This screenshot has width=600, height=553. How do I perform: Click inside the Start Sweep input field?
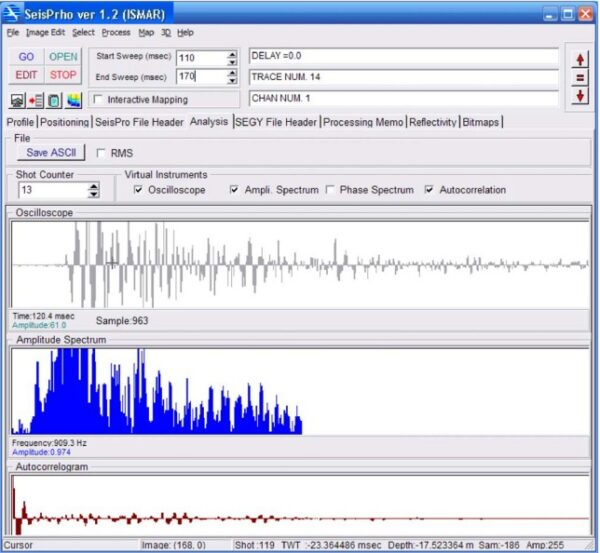click(198, 58)
